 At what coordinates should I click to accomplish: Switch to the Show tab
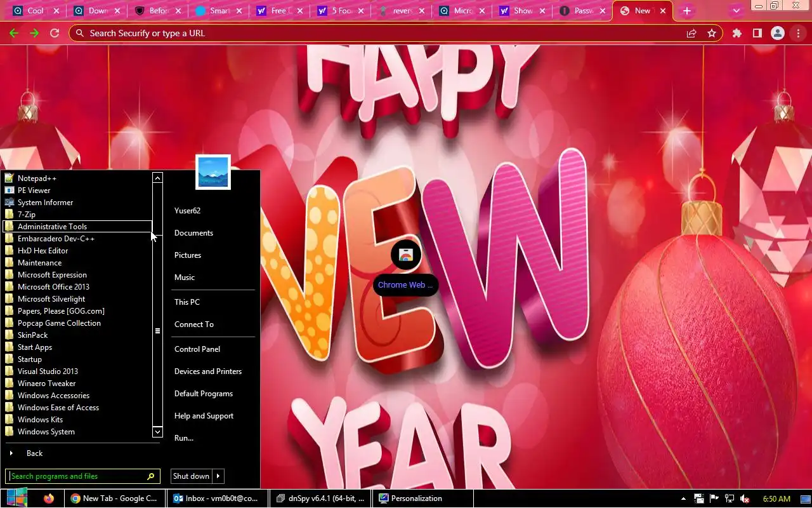click(523, 11)
